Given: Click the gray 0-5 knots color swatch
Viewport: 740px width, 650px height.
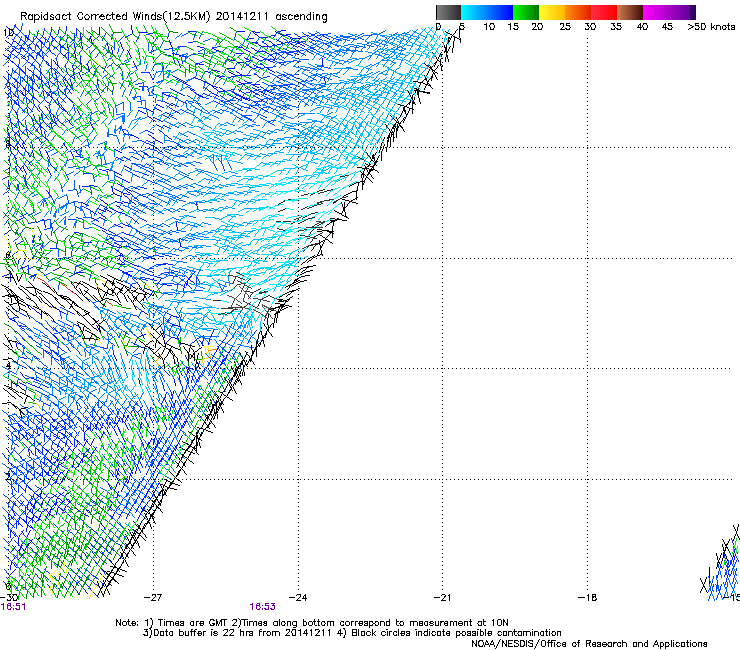Looking at the screenshot, I should pos(448,12).
